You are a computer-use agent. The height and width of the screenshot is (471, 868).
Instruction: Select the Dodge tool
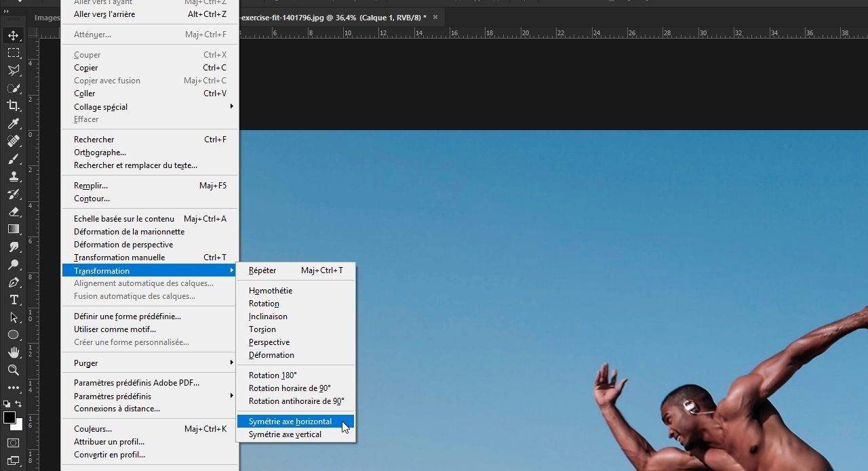pos(14,264)
